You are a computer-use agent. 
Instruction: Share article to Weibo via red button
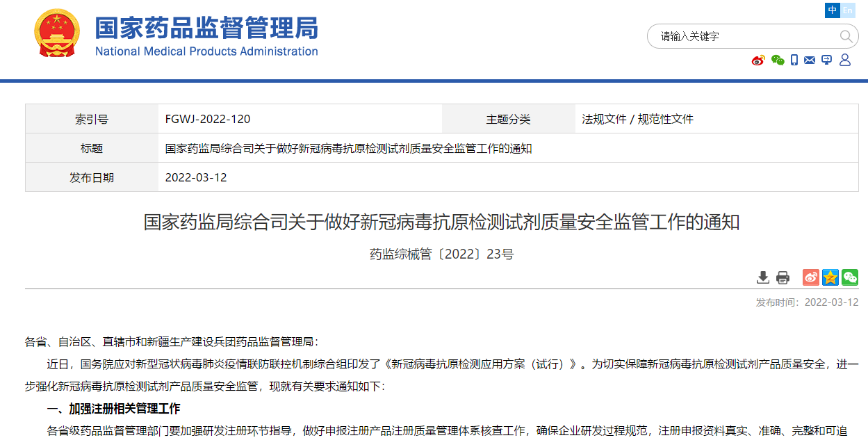(x=811, y=277)
